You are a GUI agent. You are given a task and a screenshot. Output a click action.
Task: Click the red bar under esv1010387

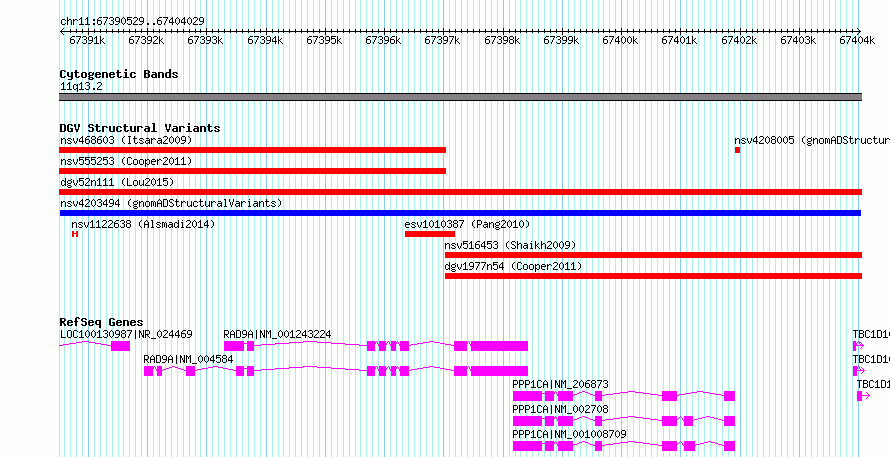click(430, 234)
